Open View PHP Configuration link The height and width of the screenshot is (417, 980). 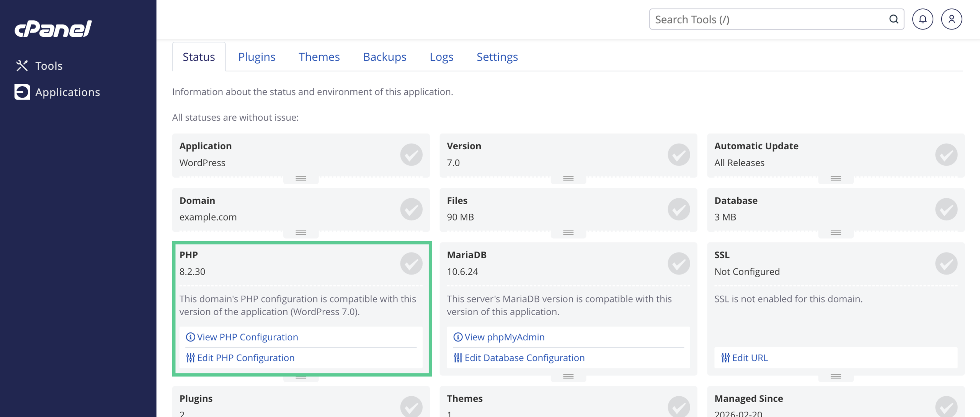[247, 337]
